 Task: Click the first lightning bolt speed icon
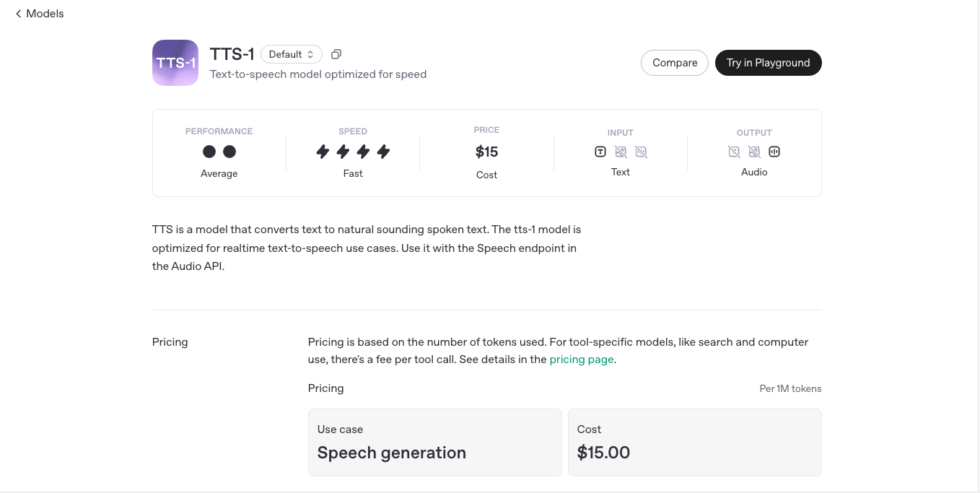click(x=323, y=152)
